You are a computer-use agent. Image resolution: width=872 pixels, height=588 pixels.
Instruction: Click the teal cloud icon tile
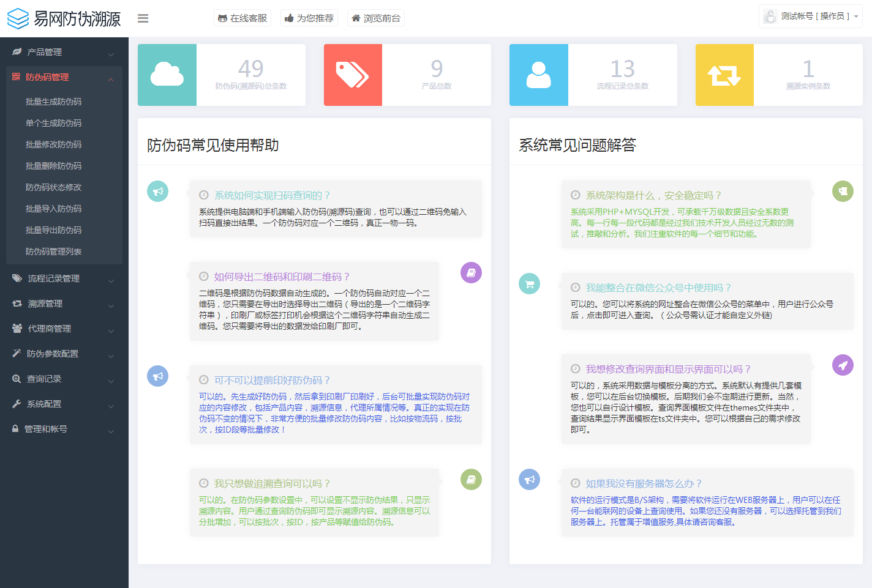[x=167, y=75]
